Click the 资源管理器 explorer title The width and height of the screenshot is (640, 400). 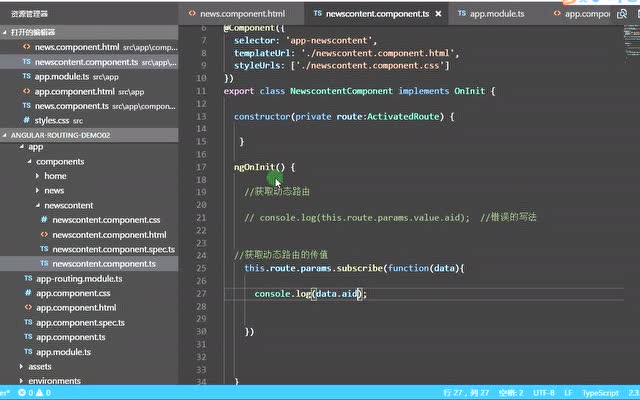point(29,14)
